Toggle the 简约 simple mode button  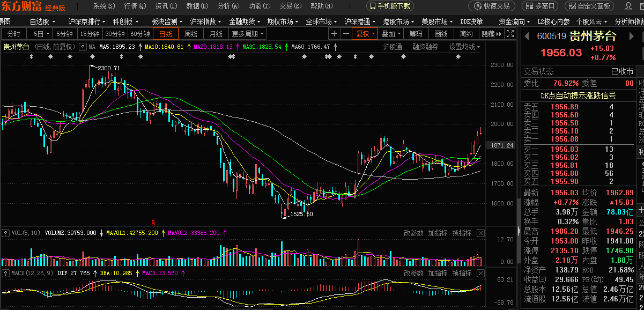[x=467, y=33]
